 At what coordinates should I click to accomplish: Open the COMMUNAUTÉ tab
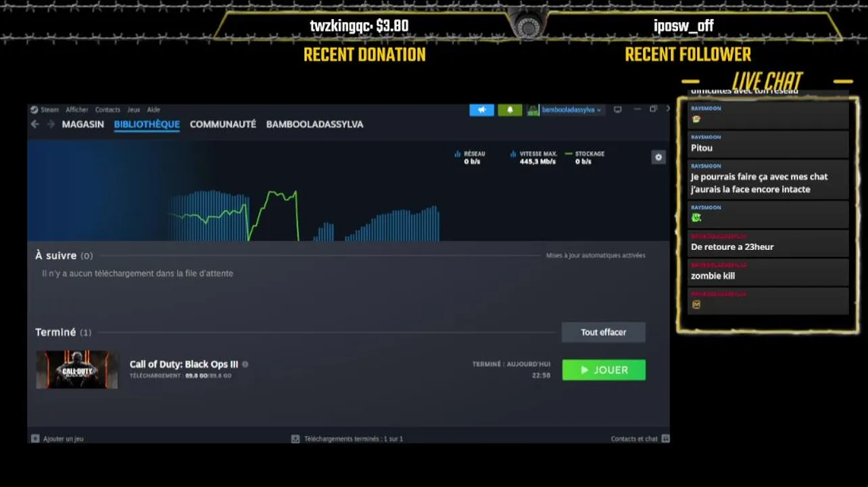tap(223, 124)
